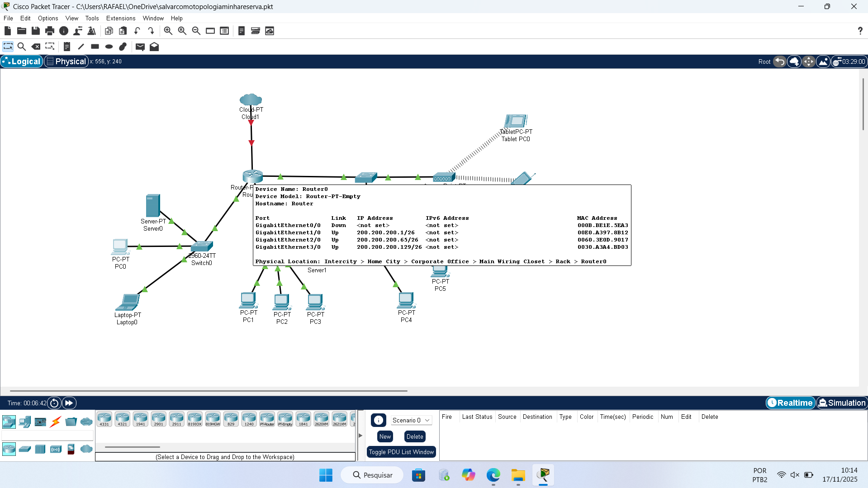Expand the device panel right arrow

coord(360,436)
